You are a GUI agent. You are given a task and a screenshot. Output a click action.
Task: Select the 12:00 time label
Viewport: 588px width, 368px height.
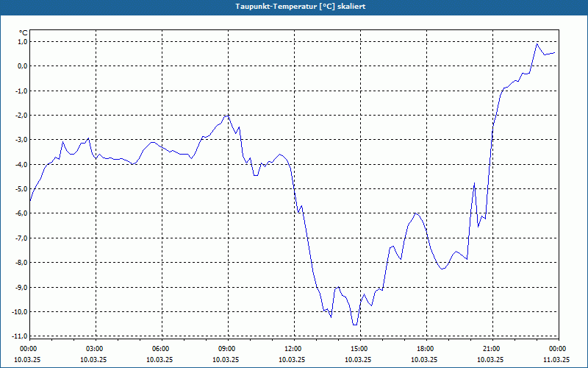(294, 349)
